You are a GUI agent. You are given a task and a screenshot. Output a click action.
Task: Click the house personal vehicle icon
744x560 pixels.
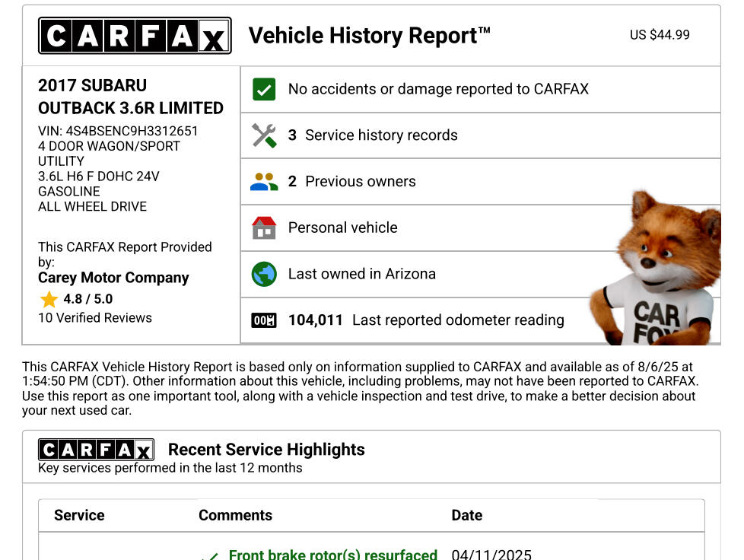[264, 228]
